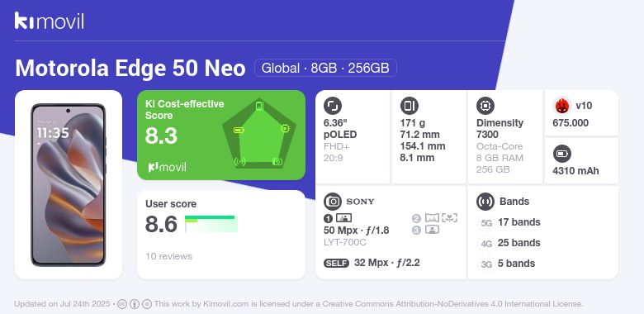Click the Kimovil logo at top
The image size is (644, 314).
50,21
